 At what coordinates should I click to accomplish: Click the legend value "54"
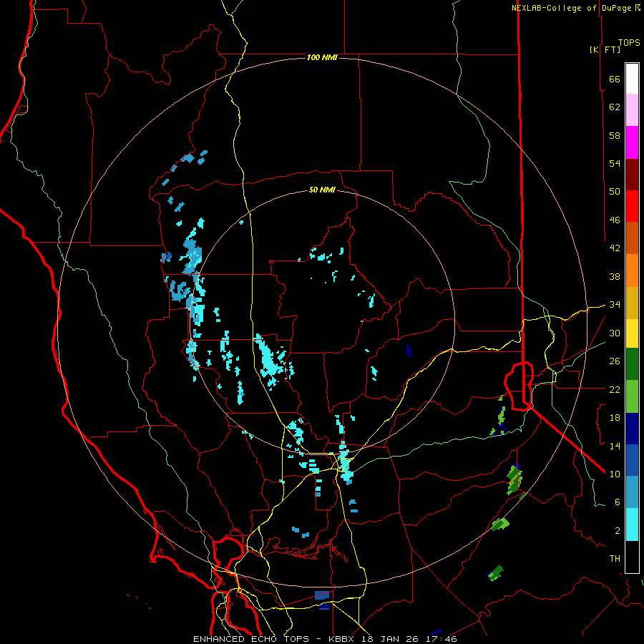(615, 163)
